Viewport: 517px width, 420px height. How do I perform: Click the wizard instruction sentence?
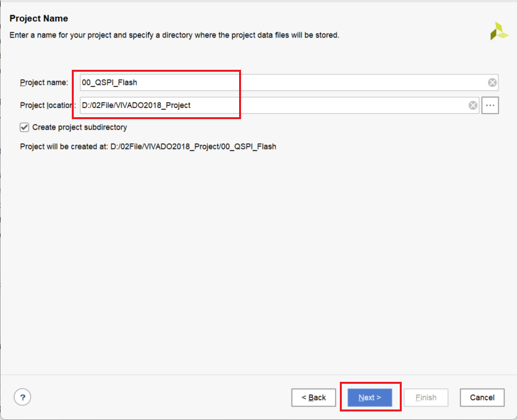coord(174,35)
